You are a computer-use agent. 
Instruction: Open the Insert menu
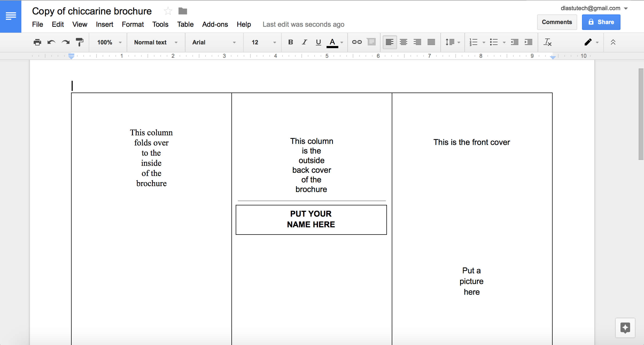coord(103,24)
